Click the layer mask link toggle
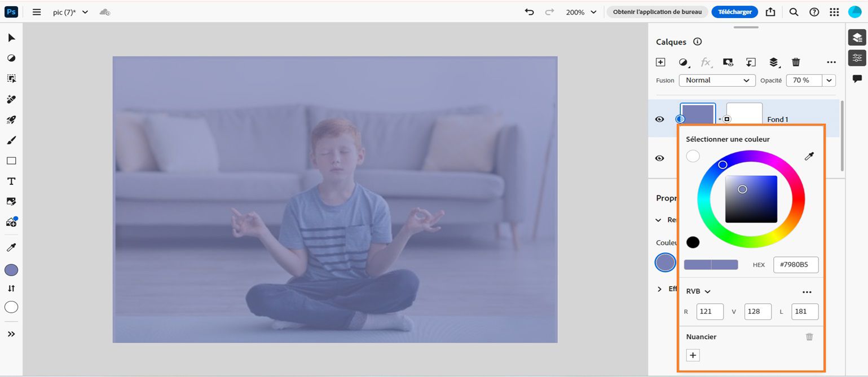This screenshot has width=868, height=377. click(x=720, y=119)
